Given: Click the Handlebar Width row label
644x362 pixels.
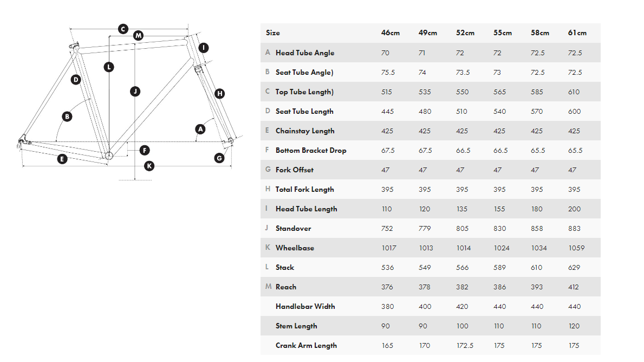Looking at the screenshot, I should click(x=305, y=307).
